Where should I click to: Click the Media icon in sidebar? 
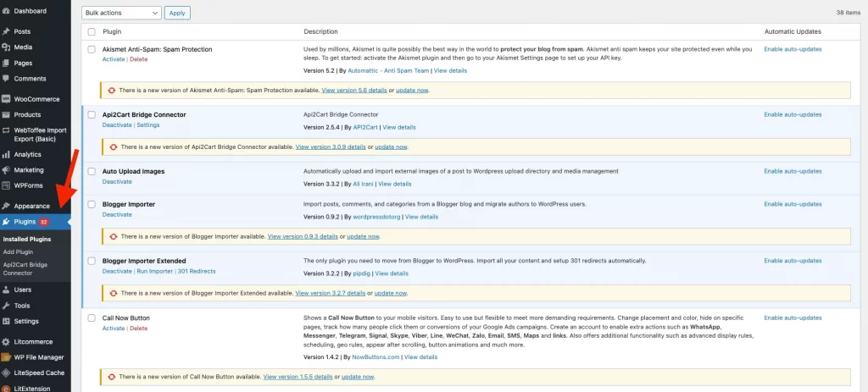tap(6, 47)
